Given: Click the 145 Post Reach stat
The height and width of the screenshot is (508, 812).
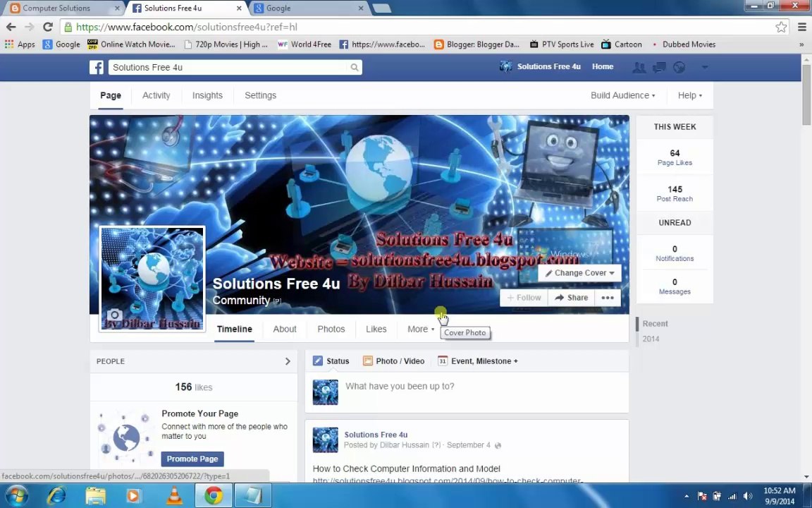Looking at the screenshot, I should 675,193.
